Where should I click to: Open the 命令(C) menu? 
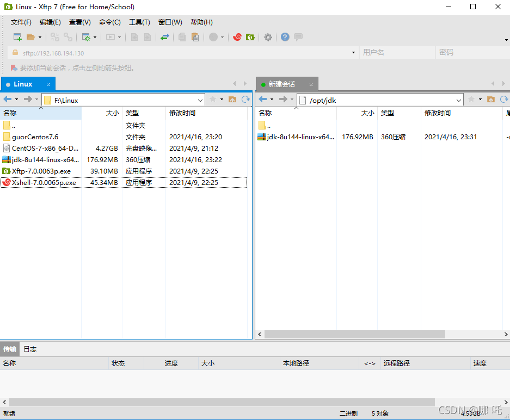[109, 22]
